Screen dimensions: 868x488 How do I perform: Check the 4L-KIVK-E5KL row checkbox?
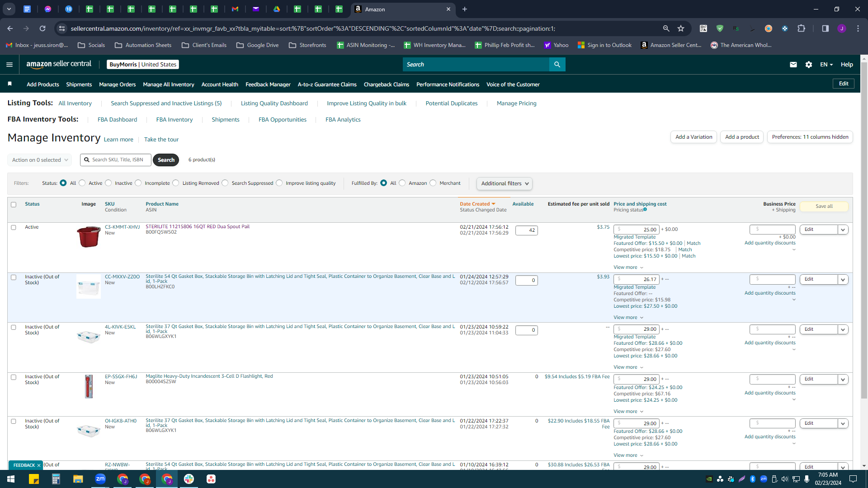tap(14, 327)
